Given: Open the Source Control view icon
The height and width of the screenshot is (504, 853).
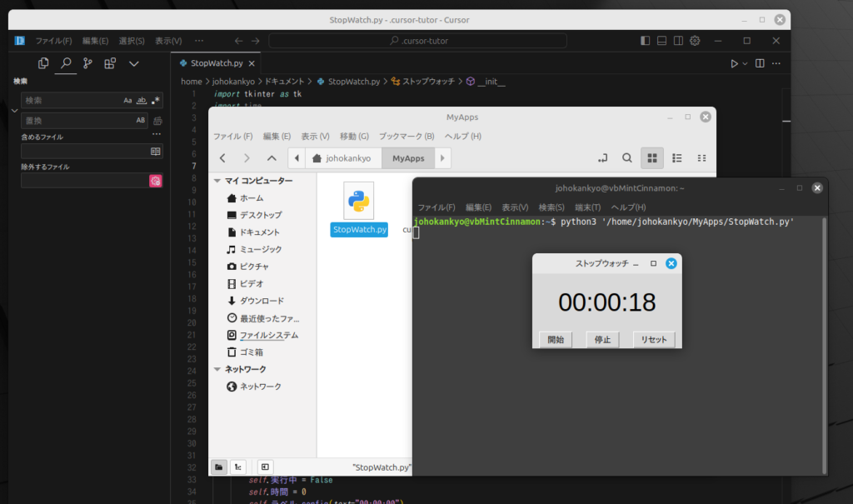Looking at the screenshot, I should [87, 63].
